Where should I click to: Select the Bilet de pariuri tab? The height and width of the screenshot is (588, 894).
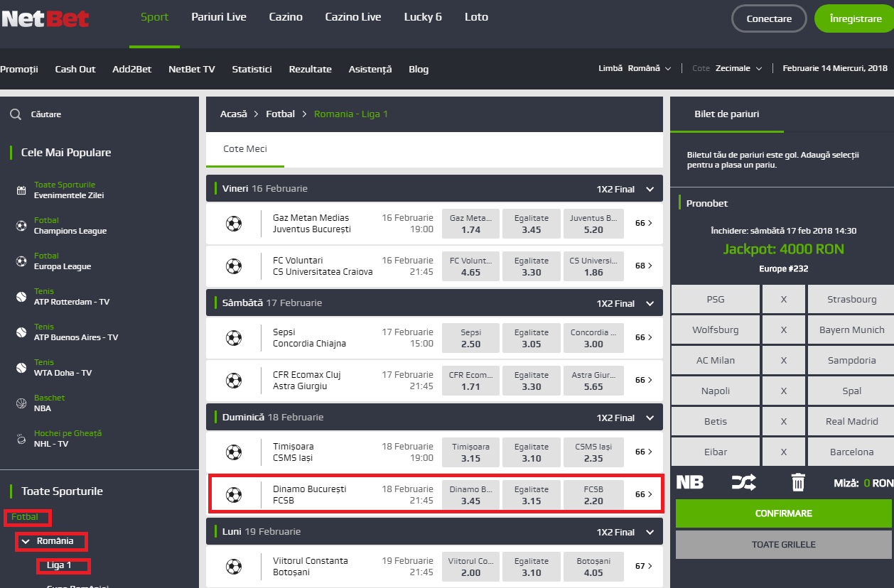(727, 114)
